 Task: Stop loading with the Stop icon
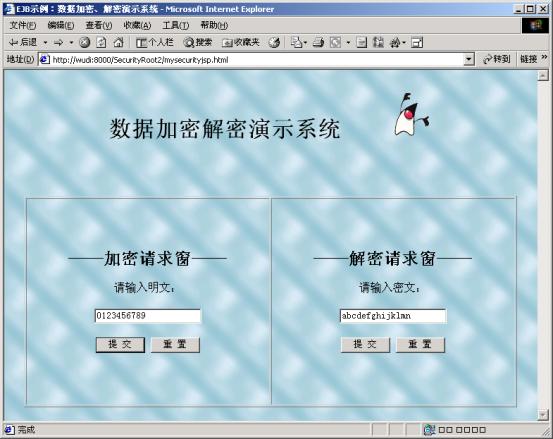click(x=84, y=43)
